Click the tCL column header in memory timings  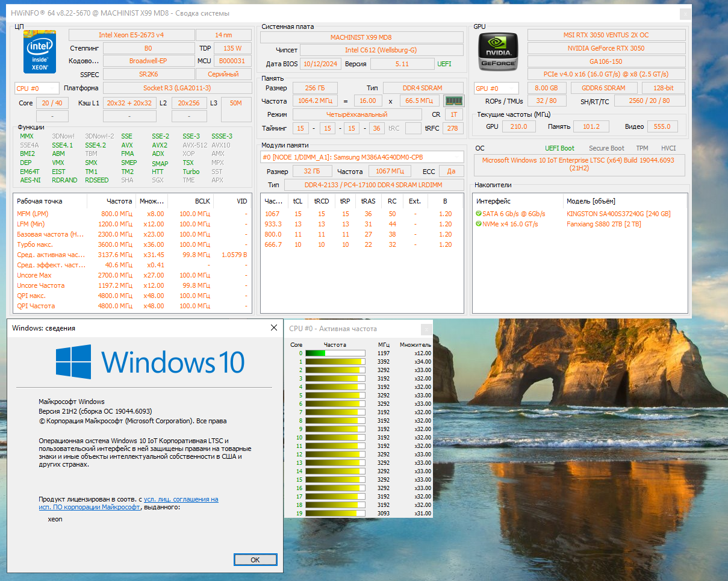tap(297, 201)
